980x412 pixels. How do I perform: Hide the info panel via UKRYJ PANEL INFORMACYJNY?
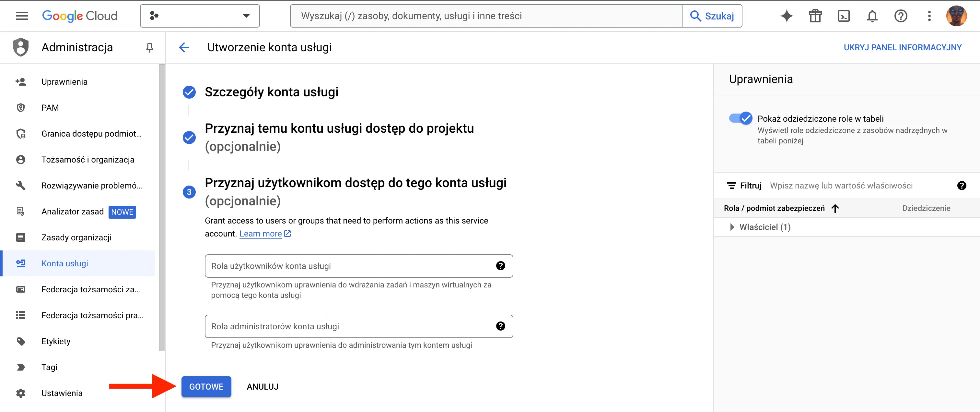tap(903, 47)
